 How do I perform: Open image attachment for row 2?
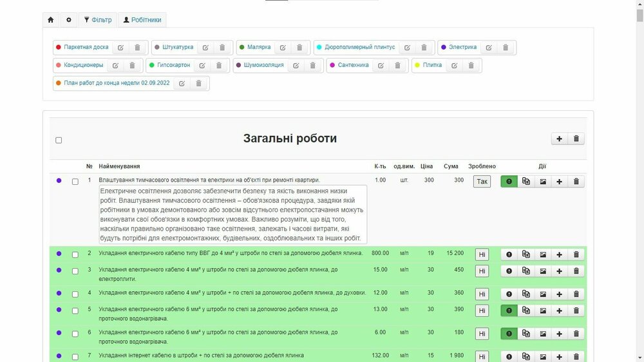tap(543, 254)
